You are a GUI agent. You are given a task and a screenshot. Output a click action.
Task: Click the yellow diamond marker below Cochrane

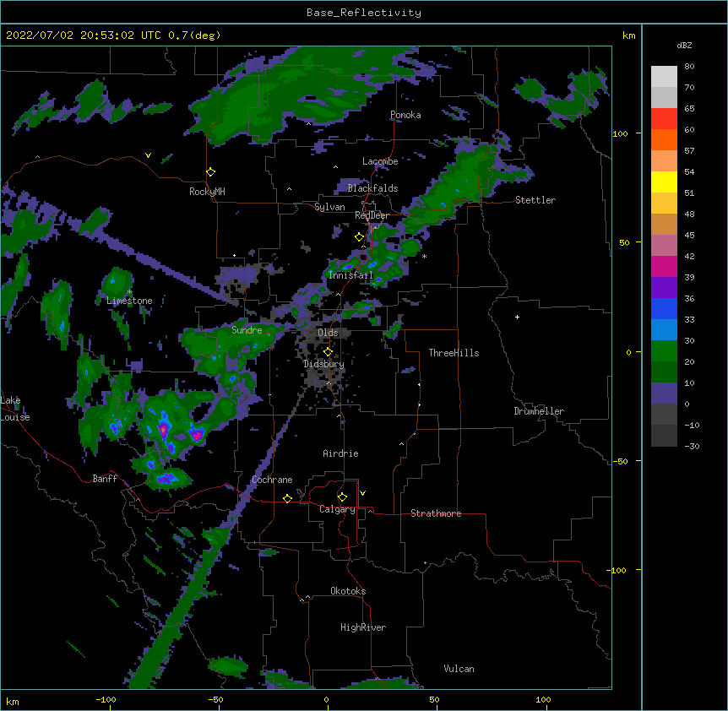[287, 498]
